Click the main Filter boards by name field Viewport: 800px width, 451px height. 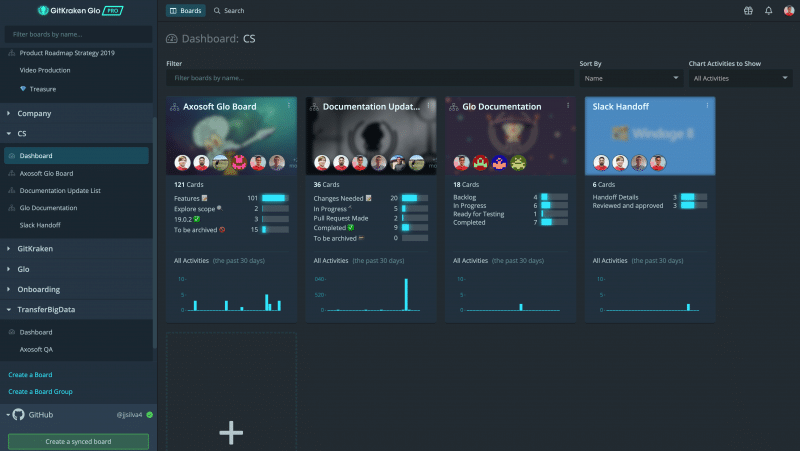(x=370, y=78)
